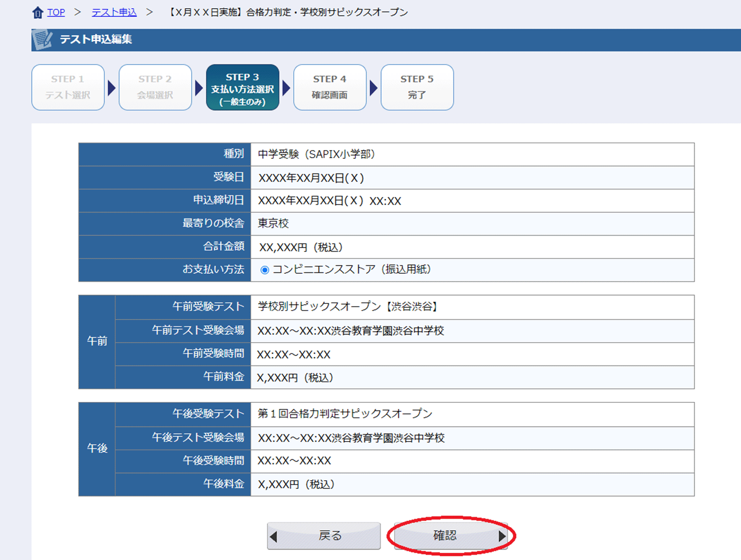Viewport: 741px width, 560px height.
Task: Click the home icon beside TOP
Action: [x=37, y=12]
